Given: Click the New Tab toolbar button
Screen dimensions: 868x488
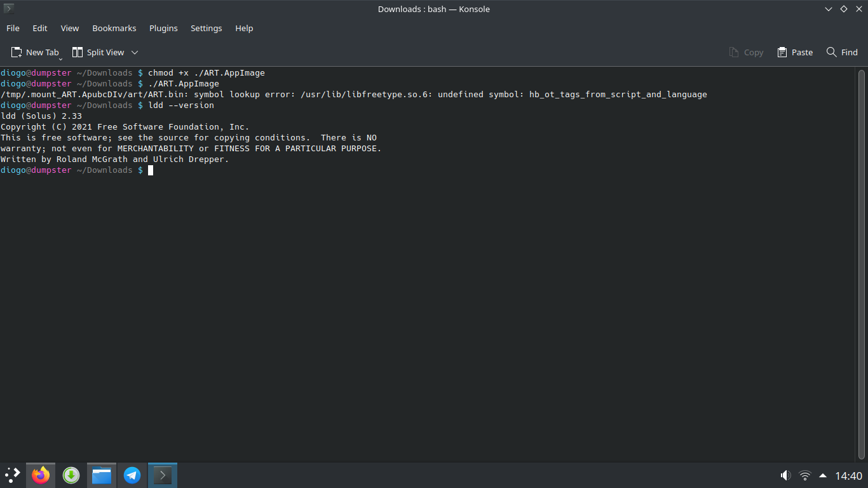Looking at the screenshot, I should [x=35, y=52].
